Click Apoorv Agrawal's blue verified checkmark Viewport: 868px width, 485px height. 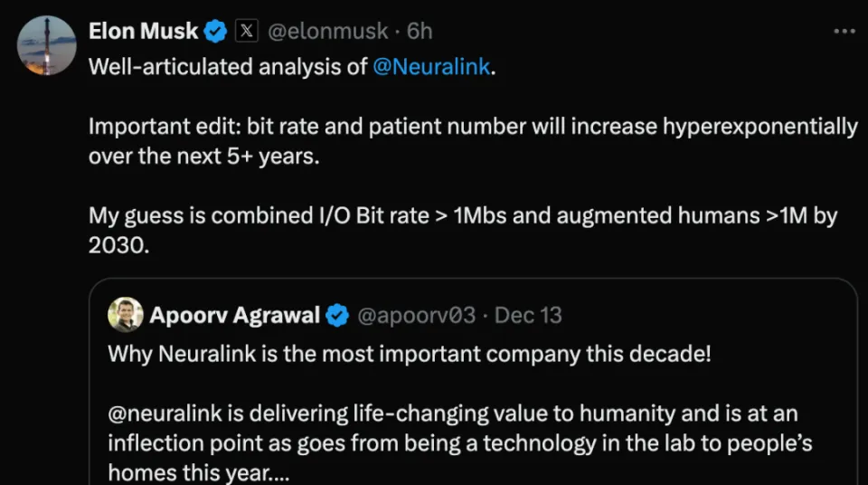pos(338,316)
